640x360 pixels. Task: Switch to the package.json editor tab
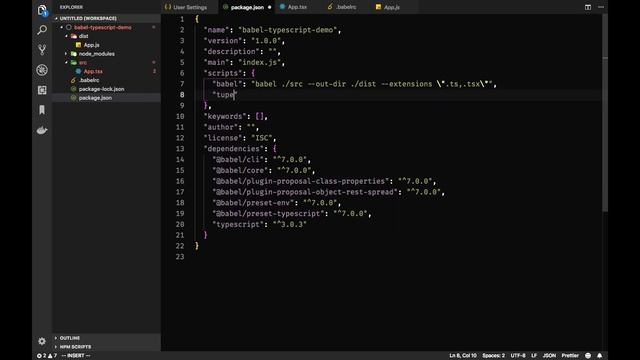click(247, 7)
